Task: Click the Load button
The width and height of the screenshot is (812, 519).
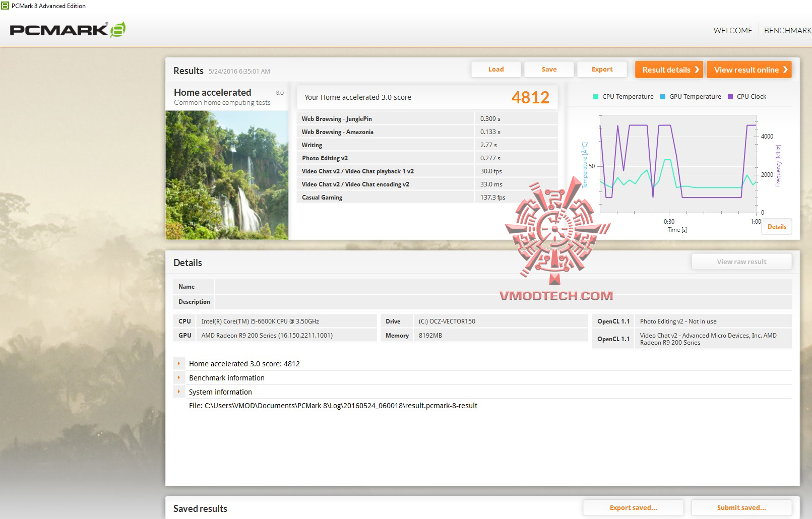Action: pyautogui.click(x=496, y=70)
